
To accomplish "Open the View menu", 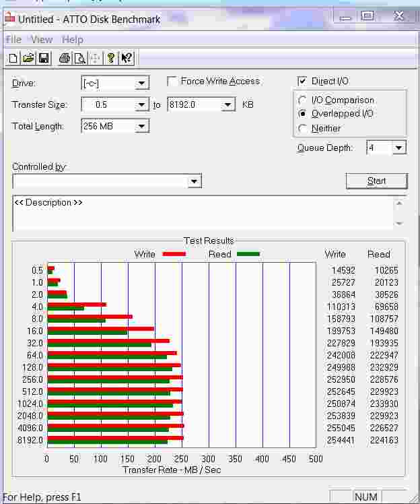I will (42, 40).
